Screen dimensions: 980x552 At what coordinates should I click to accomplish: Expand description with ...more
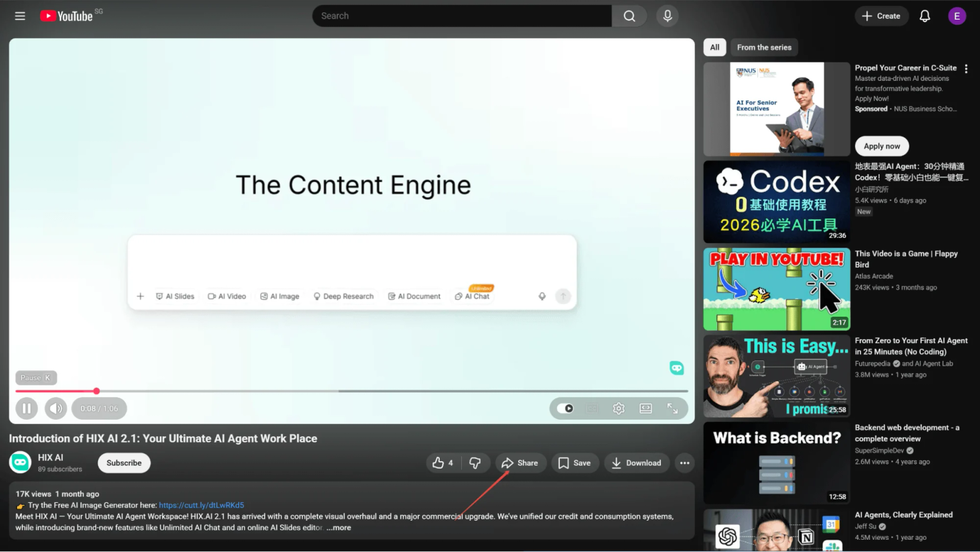(x=339, y=527)
